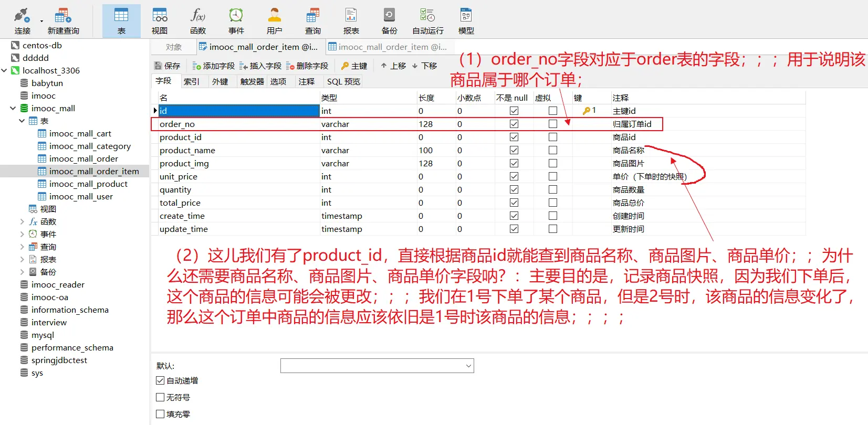Switch to the 索引 tab

pos(192,81)
